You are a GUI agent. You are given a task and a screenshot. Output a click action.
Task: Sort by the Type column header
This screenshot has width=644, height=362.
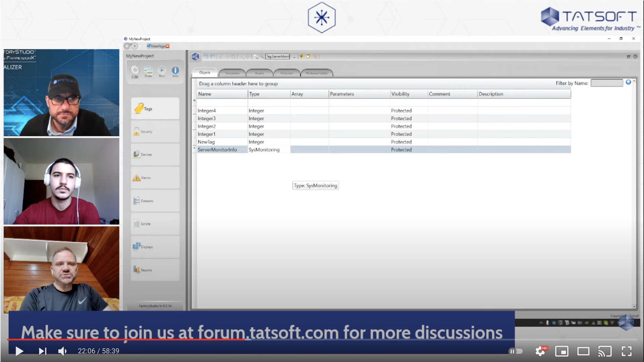click(x=269, y=94)
